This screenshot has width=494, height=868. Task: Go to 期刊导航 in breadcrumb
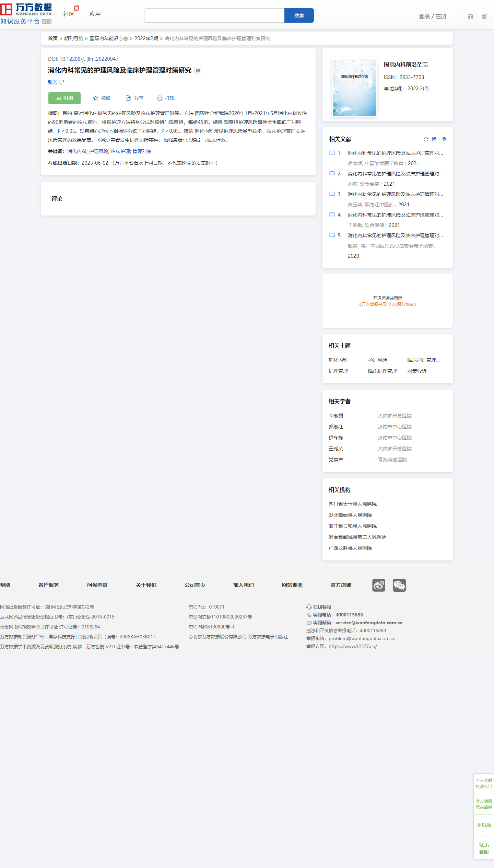(74, 38)
